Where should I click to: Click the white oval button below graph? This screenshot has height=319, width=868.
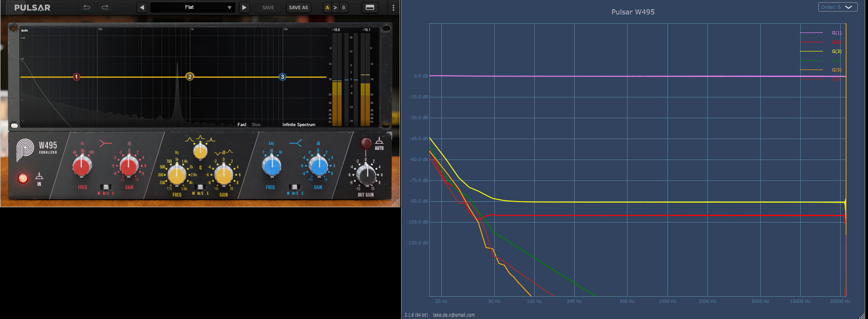[14, 126]
